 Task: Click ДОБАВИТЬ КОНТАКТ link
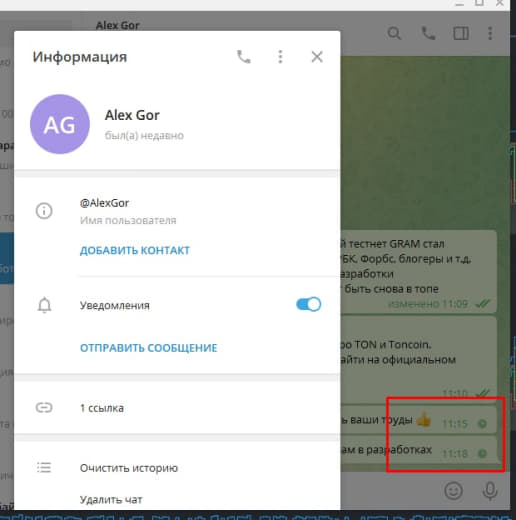click(x=135, y=250)
